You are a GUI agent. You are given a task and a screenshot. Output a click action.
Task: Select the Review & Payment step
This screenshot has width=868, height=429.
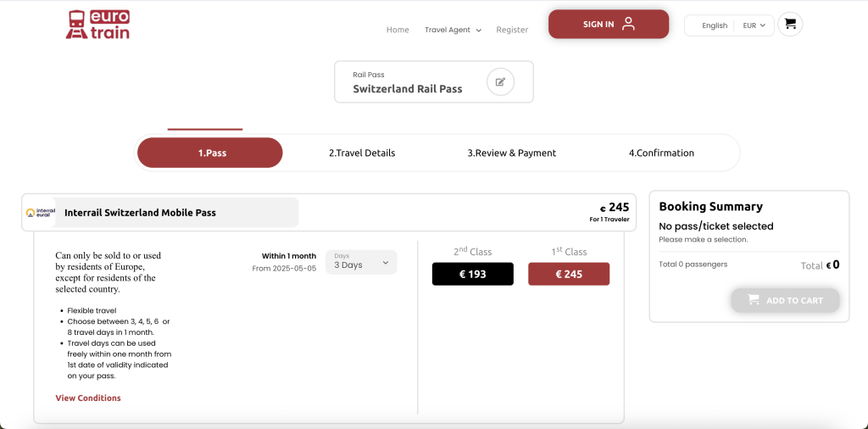[x=511, y=153]
